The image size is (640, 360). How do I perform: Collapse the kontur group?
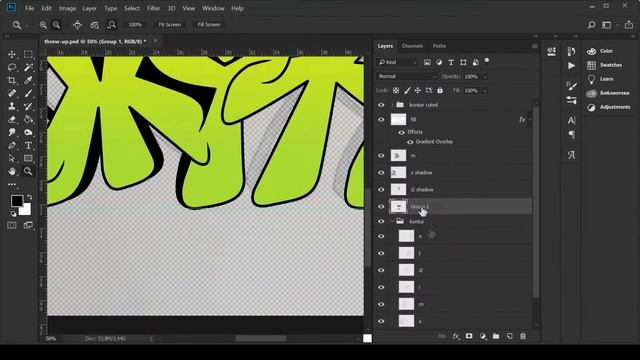point(392,221)
